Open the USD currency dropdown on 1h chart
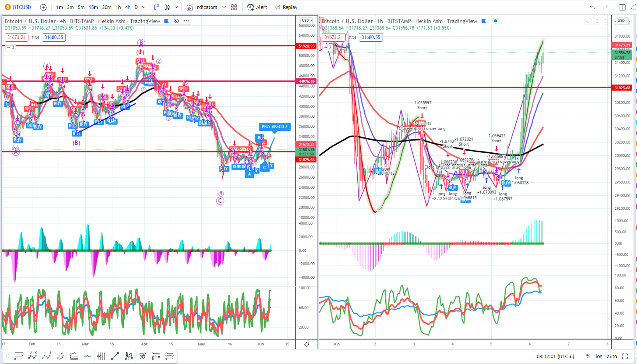The width and height of the screenshot is (637, 364). (623, 21)
